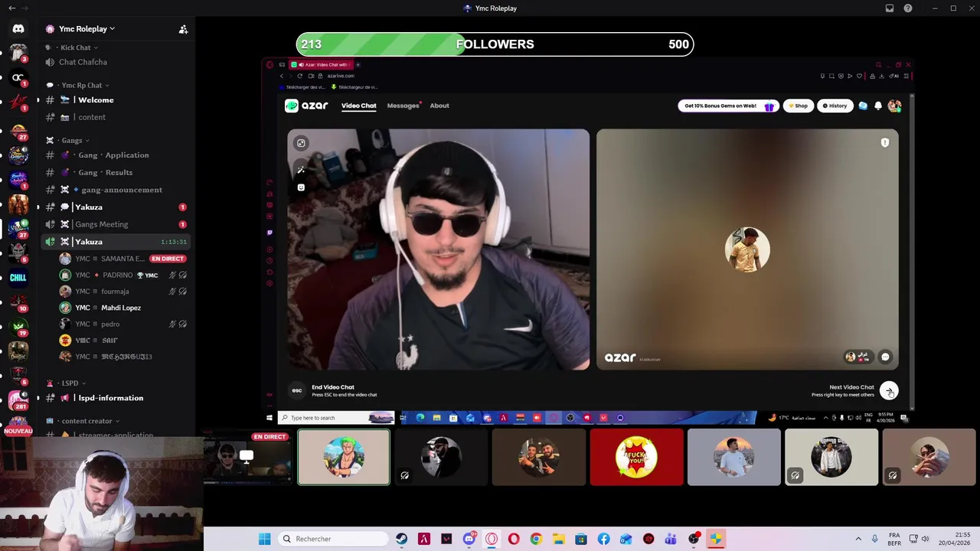Viewport: 980px width, 551px height.
Task: Click the Azar logo in the stream
Action: pyautogui.click(x=306, y=106)
